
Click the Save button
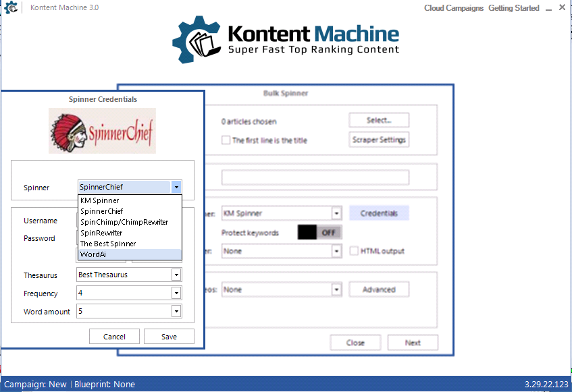tap(169, 337)
